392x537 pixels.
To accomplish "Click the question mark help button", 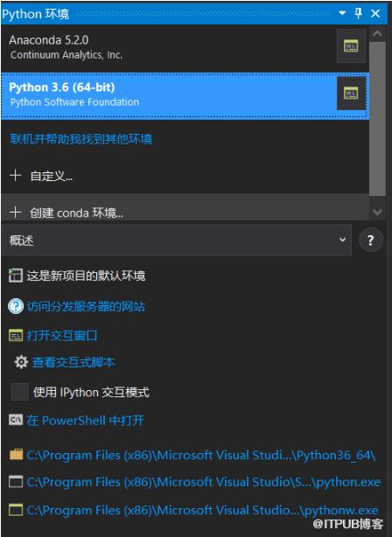I will click(x=370, y=240).
